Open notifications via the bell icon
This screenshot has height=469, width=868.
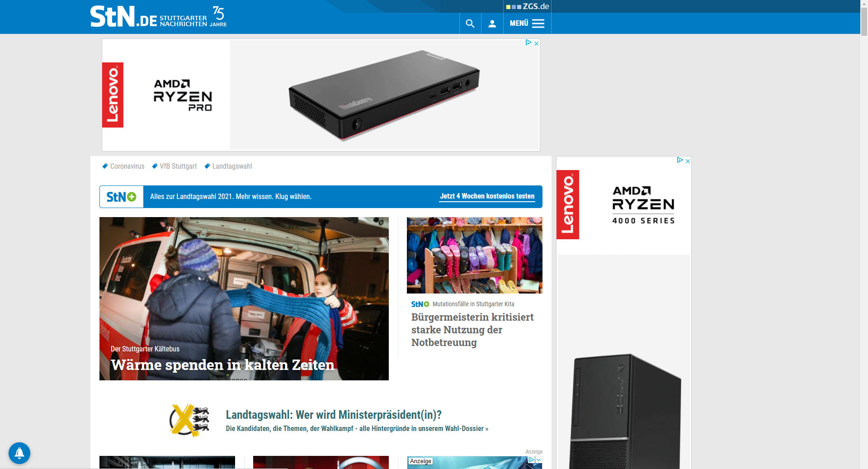[x=19, y=453]
